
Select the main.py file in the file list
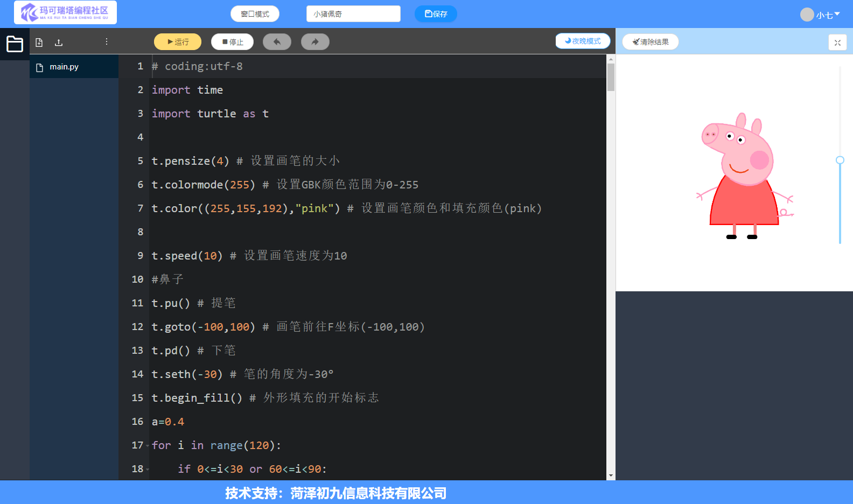coord(74,67)
